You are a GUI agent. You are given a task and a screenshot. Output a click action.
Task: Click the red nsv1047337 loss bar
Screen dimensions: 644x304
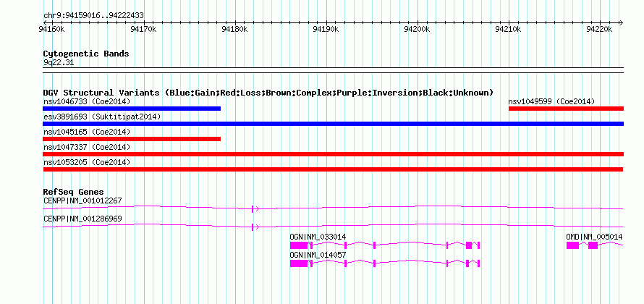333,154
